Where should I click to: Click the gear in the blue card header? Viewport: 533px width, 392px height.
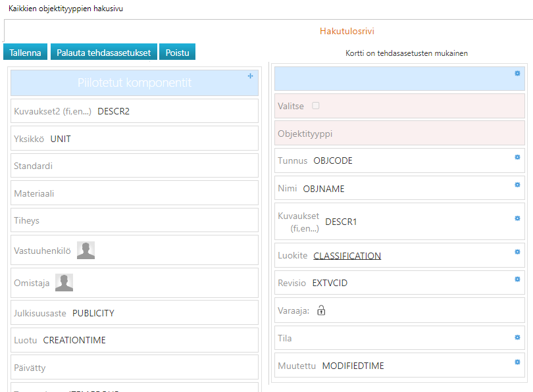pyautogui.click(x=517, y=74)
